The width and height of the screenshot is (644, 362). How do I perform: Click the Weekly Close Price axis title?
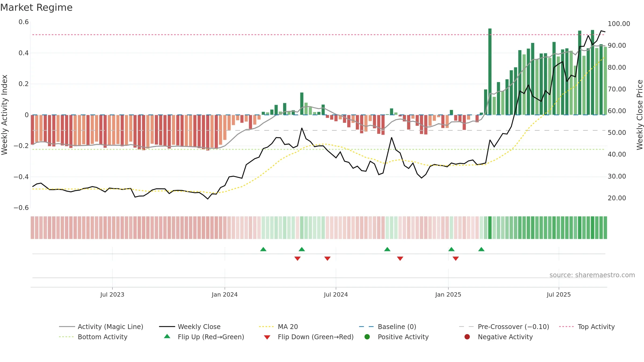point(640,115)
